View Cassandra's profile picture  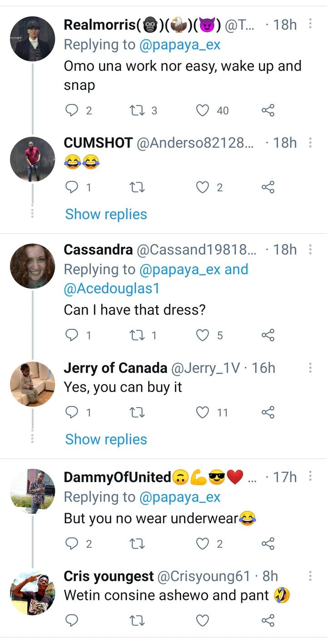pyautogui.click(x=32, y=266)
